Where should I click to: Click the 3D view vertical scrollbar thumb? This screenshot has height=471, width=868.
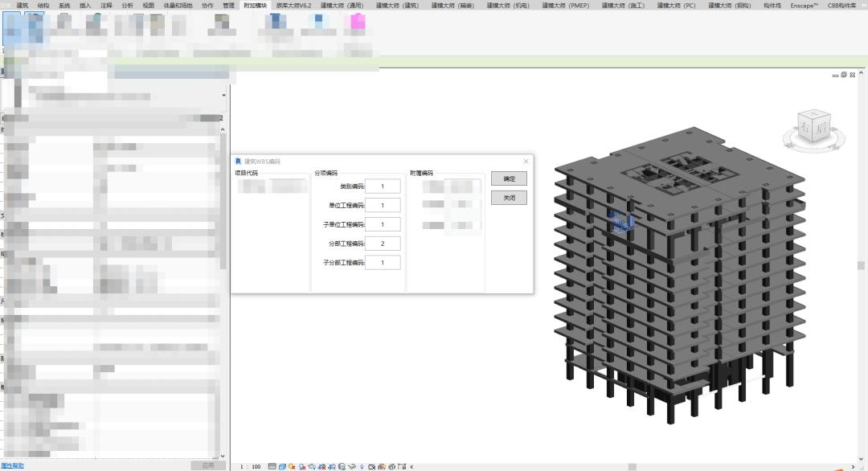861,266
